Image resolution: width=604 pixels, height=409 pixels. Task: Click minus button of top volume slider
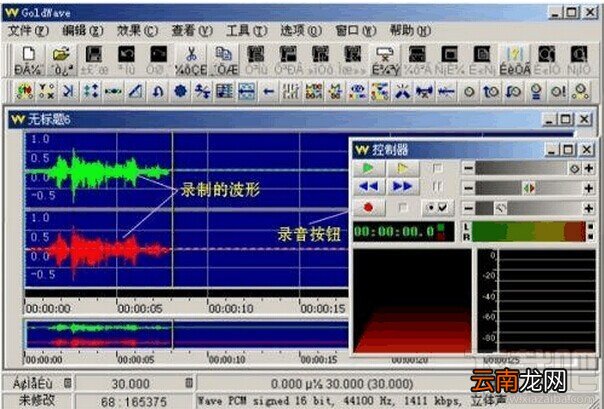click(x=468, y=168)
